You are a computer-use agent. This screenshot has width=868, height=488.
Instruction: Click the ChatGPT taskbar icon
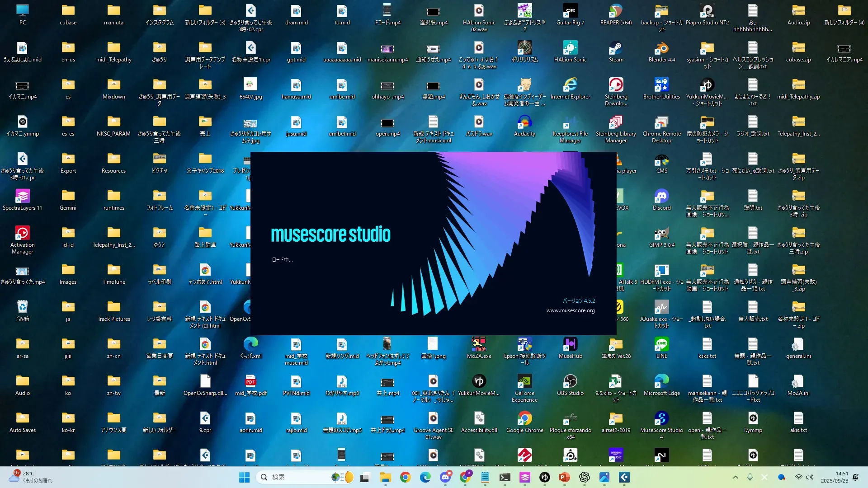click(x=584, y=477)
